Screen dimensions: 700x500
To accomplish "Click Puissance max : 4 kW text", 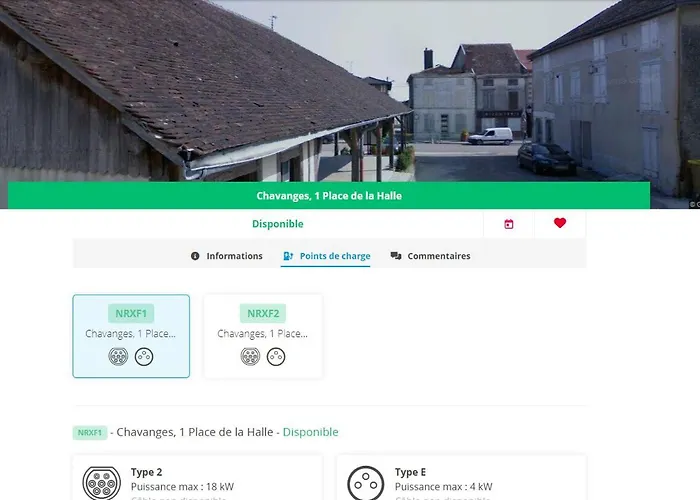I will [x=444, y=487].
